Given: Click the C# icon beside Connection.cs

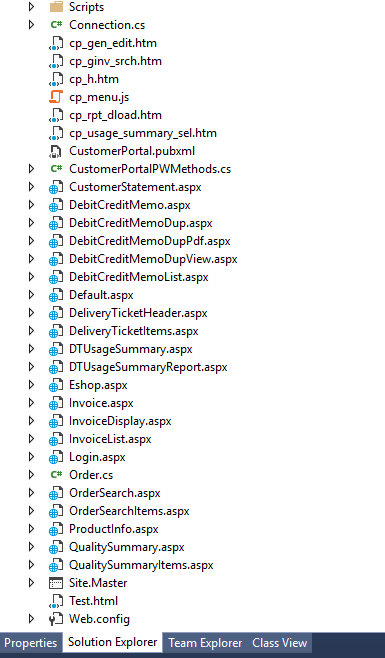Looking at the screenshot, I should (x=56, y=25).
